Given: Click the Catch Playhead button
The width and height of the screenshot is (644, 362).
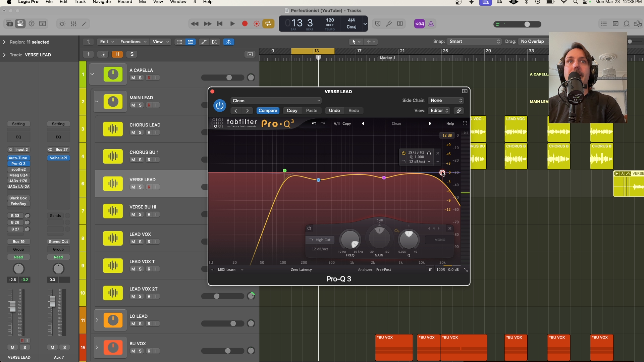Looking at the screenshot, I should coord(228,42).
